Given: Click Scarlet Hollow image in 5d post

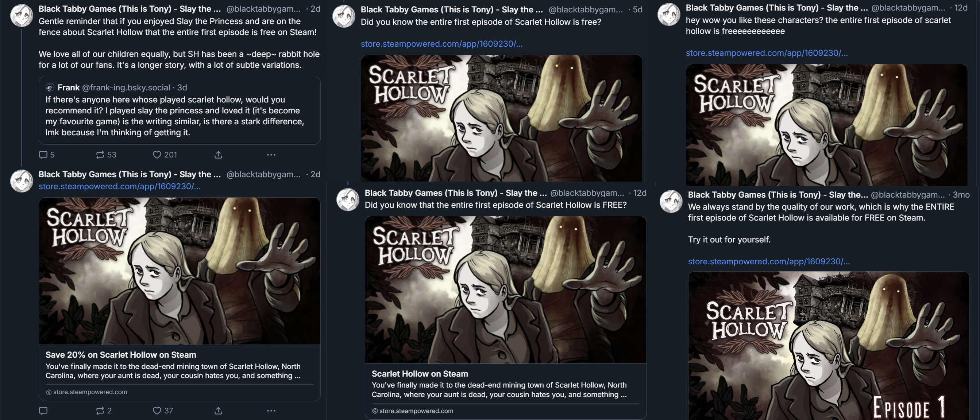Looking at the screenshot, I should pos(501,118).
